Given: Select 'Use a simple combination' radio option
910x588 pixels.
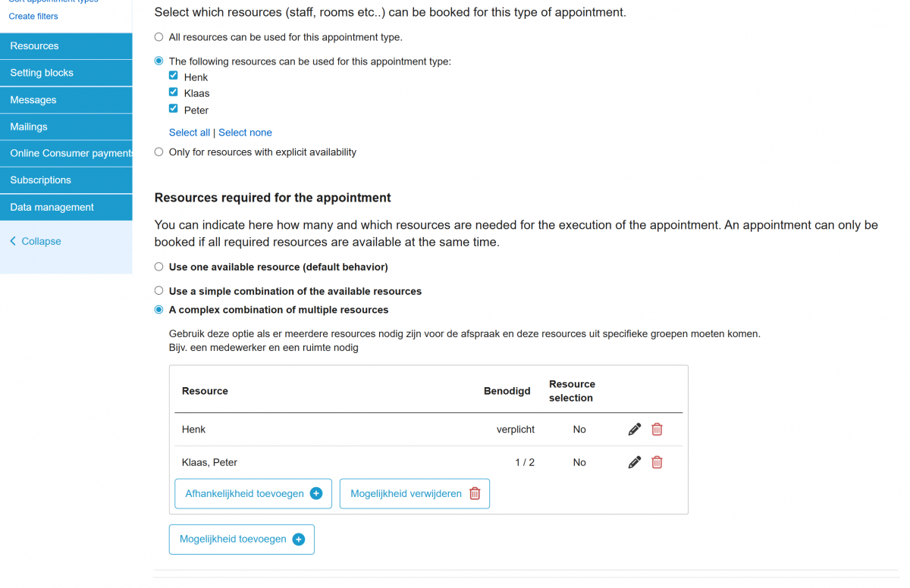Looking at the screenshot, I should 158,290.
